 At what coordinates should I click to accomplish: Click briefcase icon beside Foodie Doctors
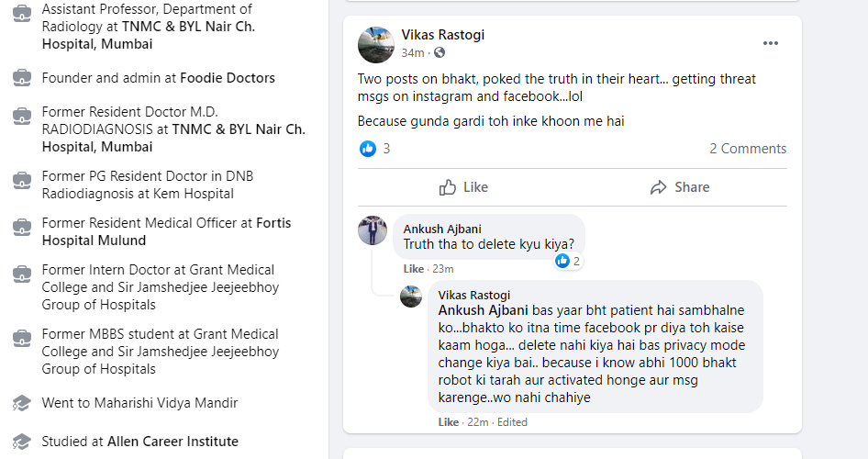pyautogui.click(x=21, y=79)
